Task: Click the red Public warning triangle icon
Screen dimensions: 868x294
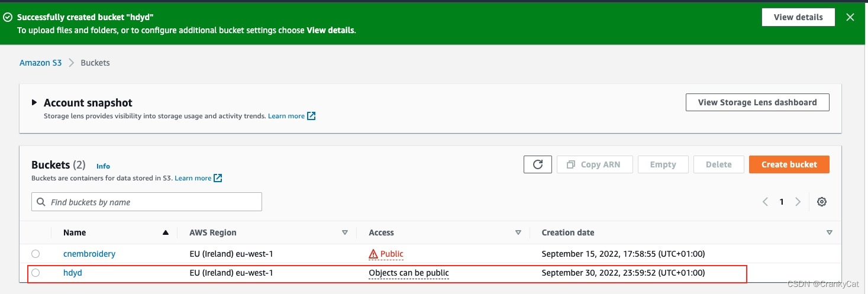Action: 373,254
